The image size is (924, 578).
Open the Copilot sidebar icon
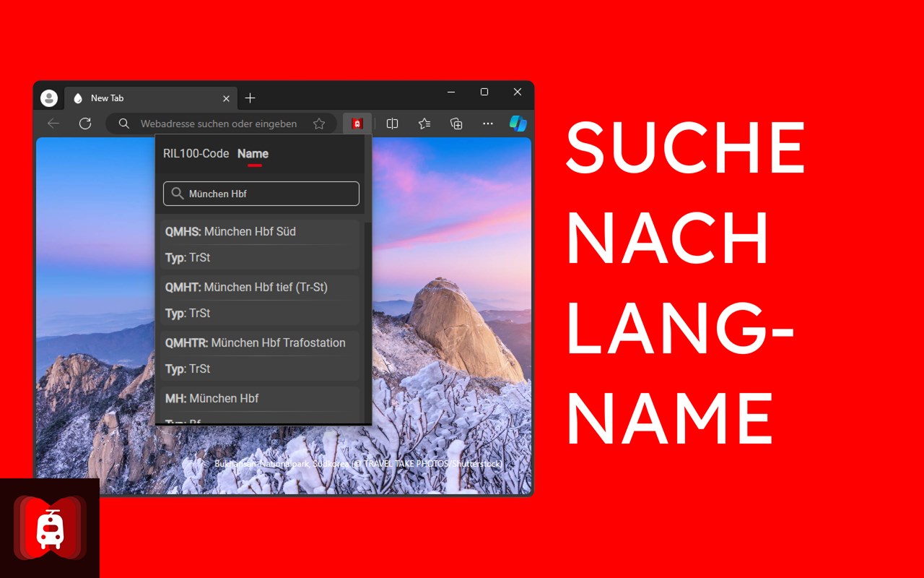(x=518, y=124)
